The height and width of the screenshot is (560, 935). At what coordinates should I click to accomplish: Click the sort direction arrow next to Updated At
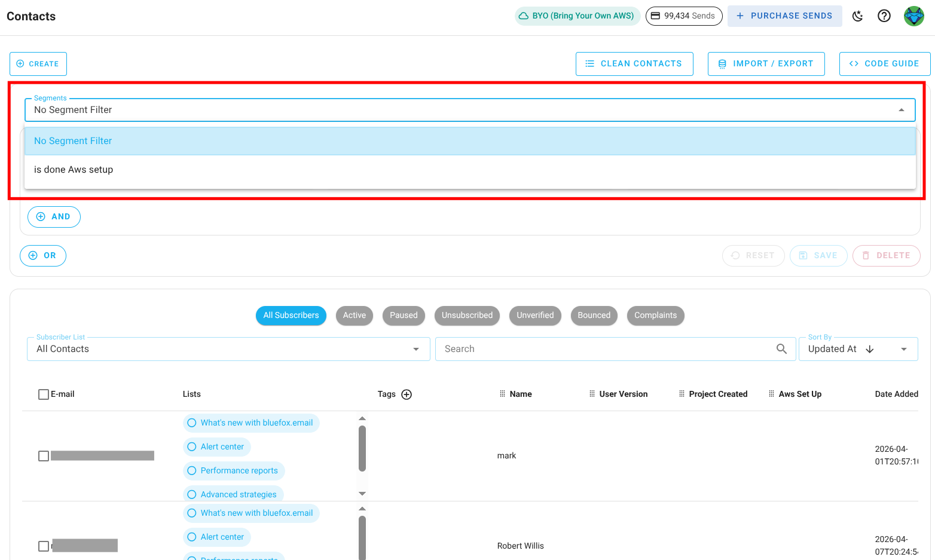pos(870,348)
